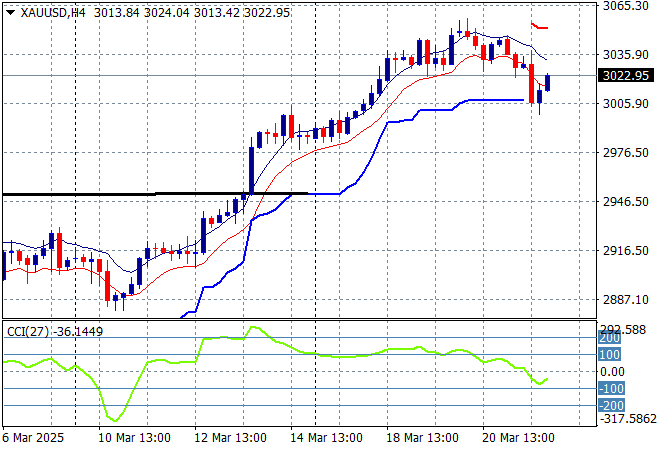Click the -317.5862 CCI scale minimum
The image size is (660, 450).
(x=628, y=419)
